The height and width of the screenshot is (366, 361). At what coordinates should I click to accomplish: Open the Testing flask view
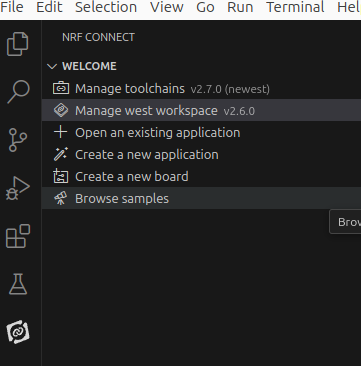18,284
